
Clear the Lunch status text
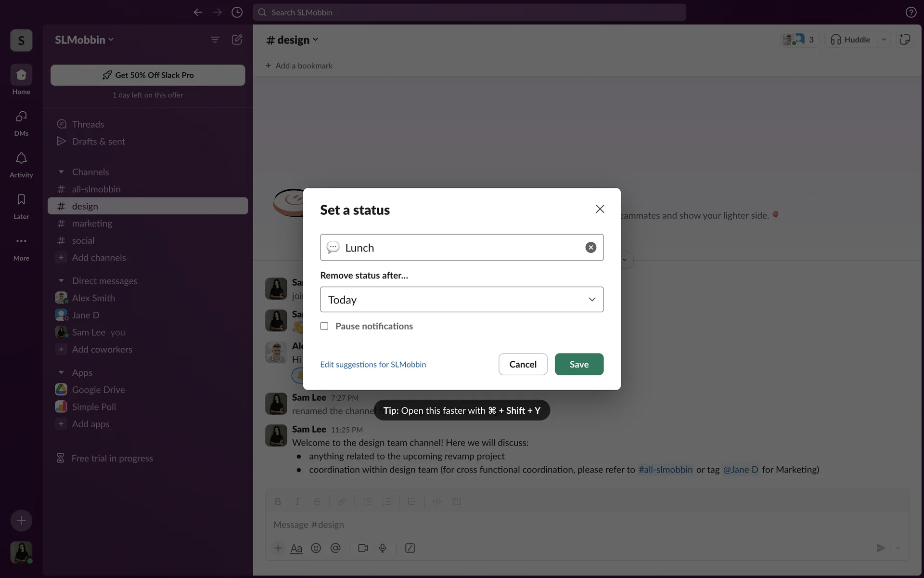(x=590, y=248)
